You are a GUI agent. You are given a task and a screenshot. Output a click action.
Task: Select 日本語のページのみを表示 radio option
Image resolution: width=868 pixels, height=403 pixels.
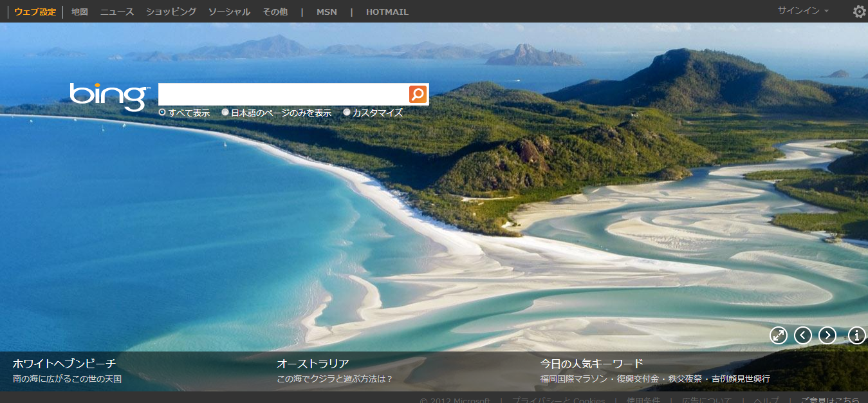pyautogui.click(x=225, y=113)
